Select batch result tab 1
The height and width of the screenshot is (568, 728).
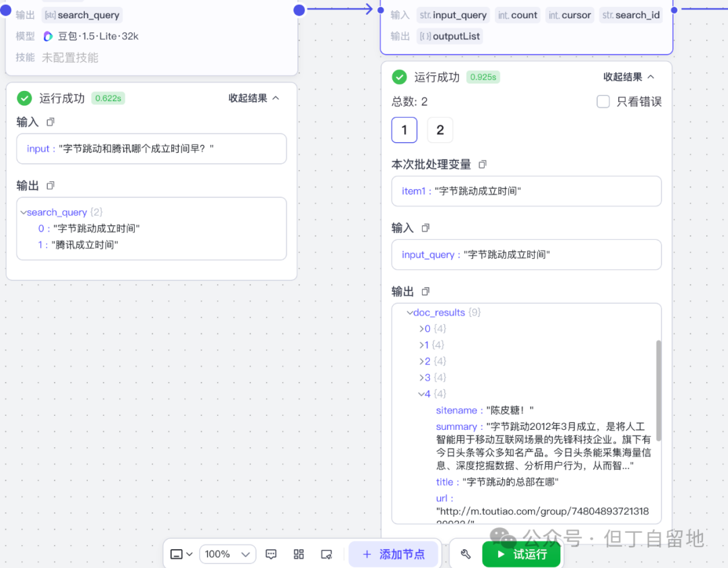404,129
